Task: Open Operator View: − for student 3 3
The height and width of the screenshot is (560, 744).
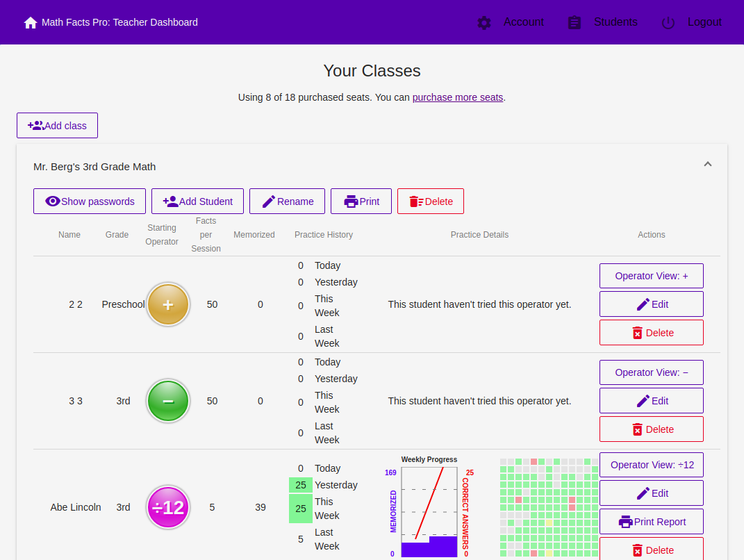Action: coord(652,372)
